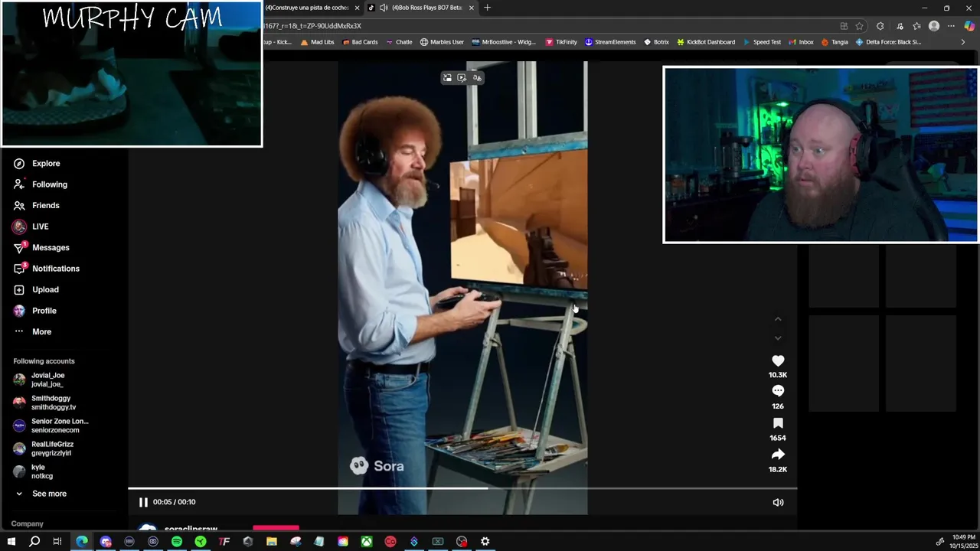This screenshot has height=551, width=980.
Task: Bookmark the video with the save icon
Action: pos(778,423)
